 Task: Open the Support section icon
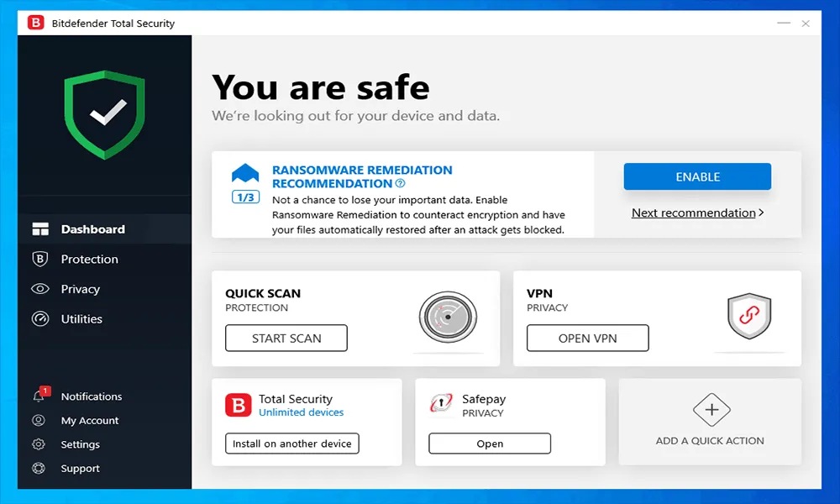pyautogui.click(x=40, y=468)
